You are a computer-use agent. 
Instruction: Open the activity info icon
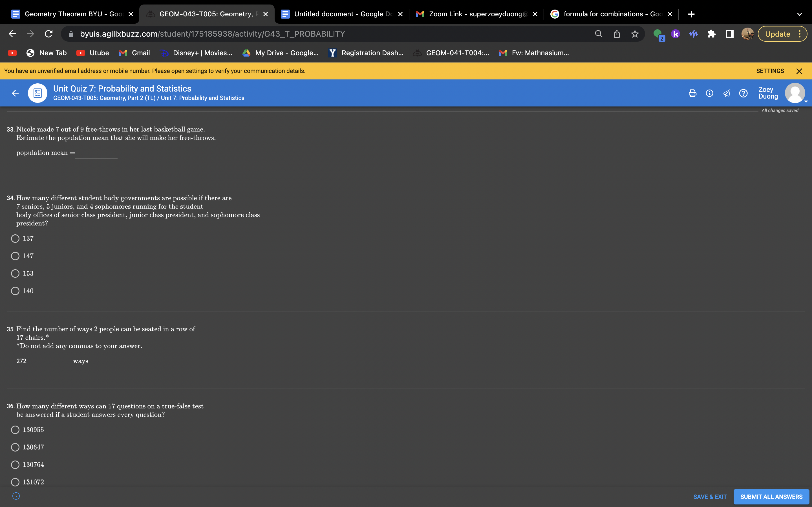tap(709, 93)
